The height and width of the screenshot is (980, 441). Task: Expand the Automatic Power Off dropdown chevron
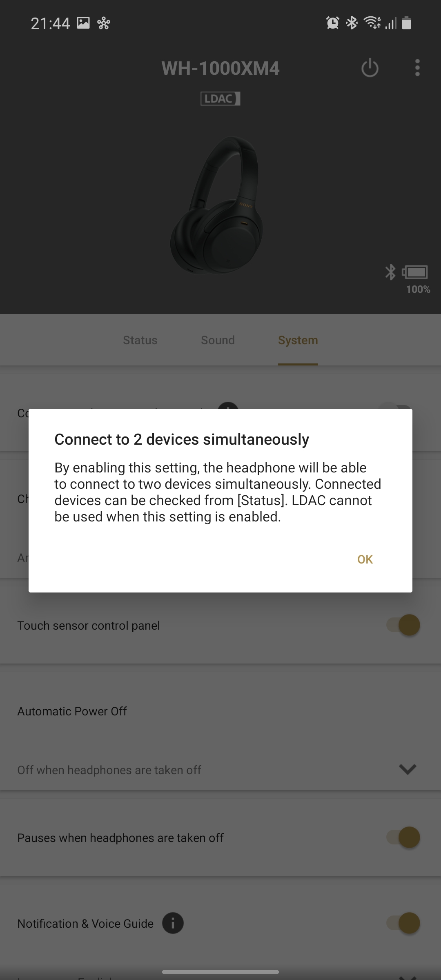pos(408,769)
